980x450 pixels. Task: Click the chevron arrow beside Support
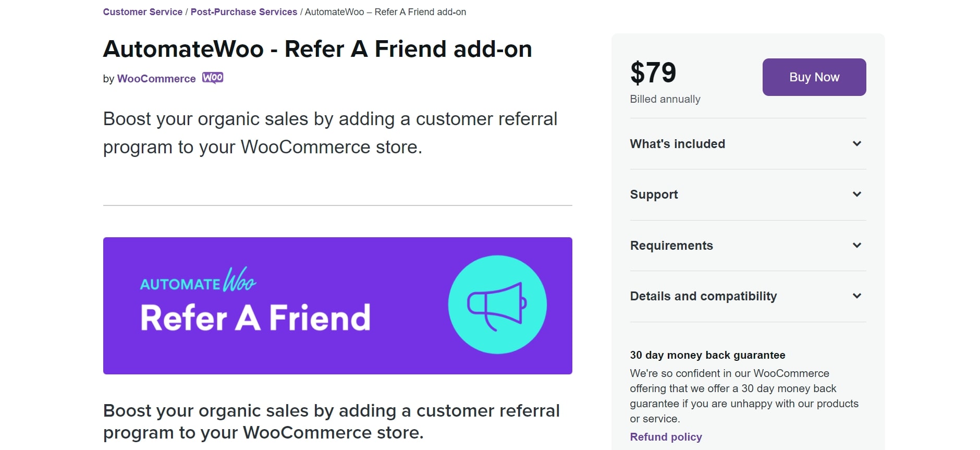[856, 194]
